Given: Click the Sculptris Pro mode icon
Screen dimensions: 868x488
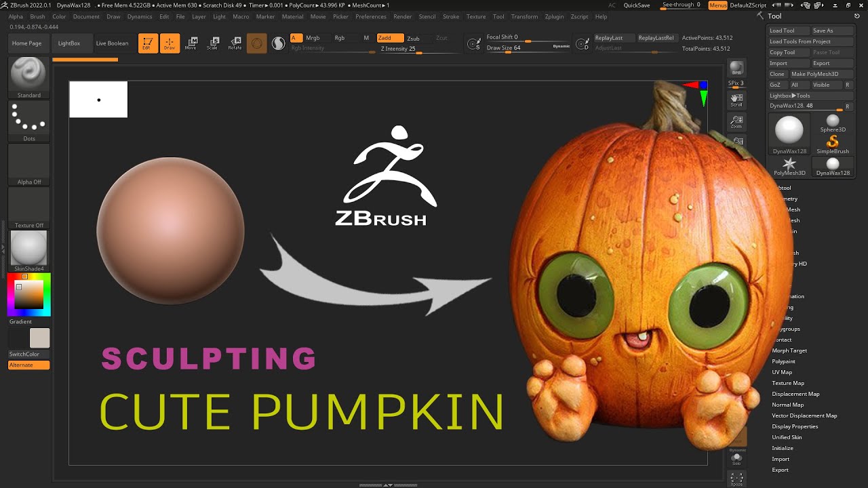Looking at the screenshot, I should [278, 43].
